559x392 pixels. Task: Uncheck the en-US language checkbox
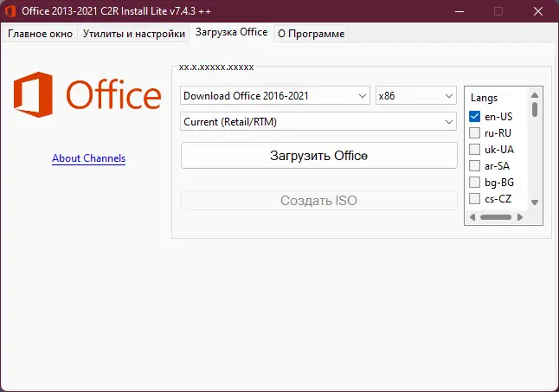pyautogui.click(x=474, y=117)
